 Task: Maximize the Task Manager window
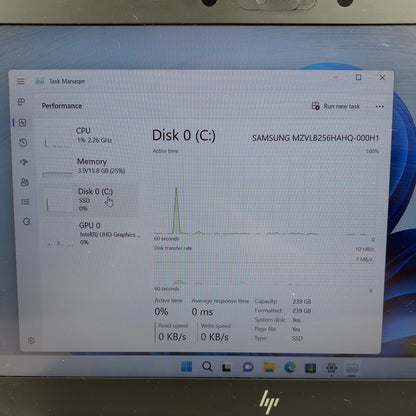pos(358,77)
